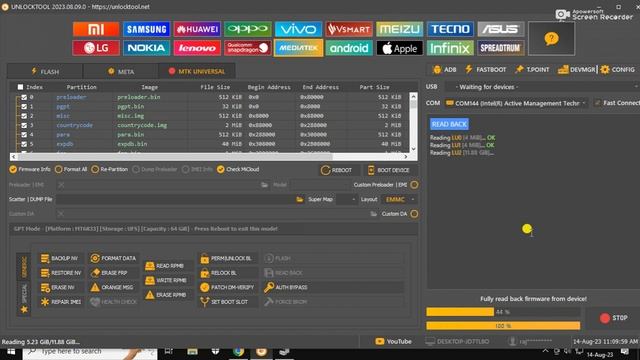Open the Fastboot tool
Image resolution: width=640 pixels, height=360 pixels.
click(486, 69)
